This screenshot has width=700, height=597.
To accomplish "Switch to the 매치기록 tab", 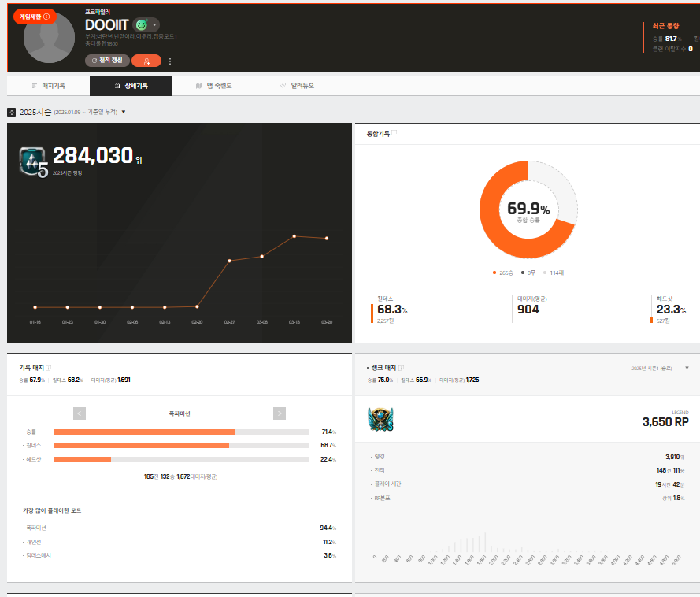I will [48, 86].
